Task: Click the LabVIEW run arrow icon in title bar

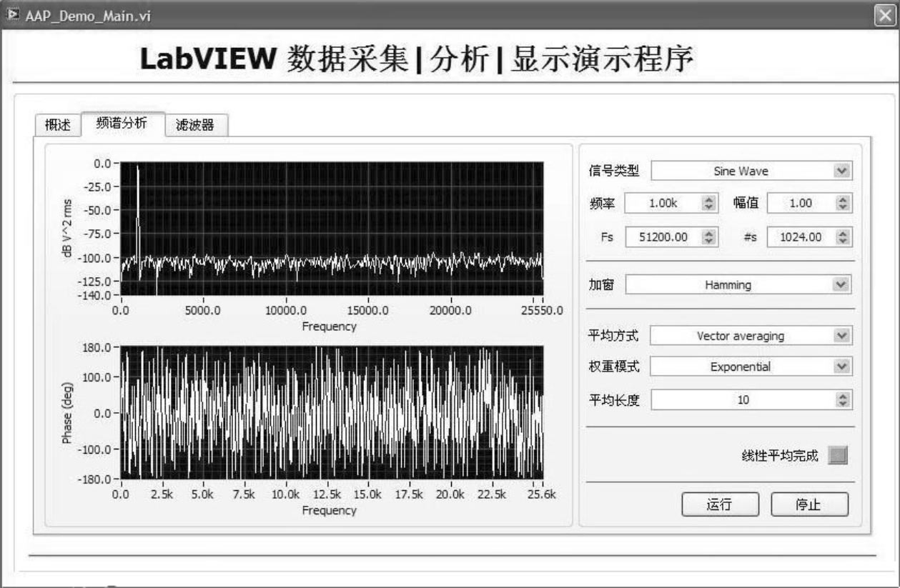Action: [13, 14]
